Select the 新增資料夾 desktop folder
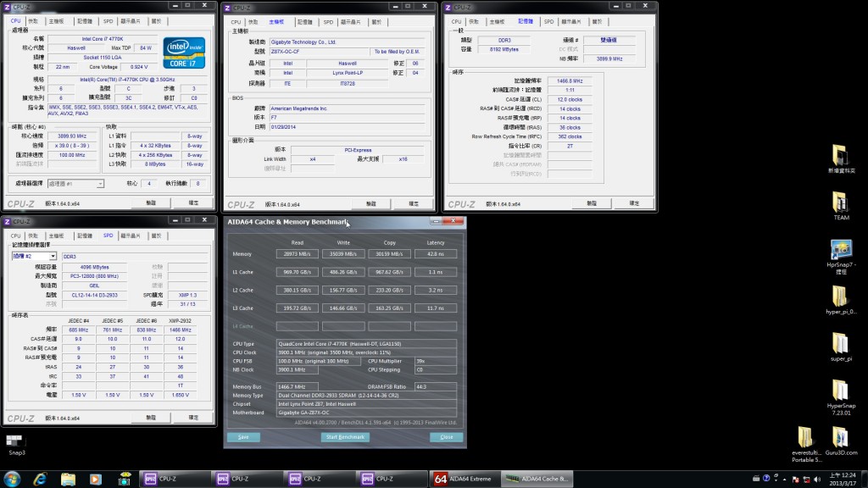Screen dimensions: 868x488 (841, 159)
